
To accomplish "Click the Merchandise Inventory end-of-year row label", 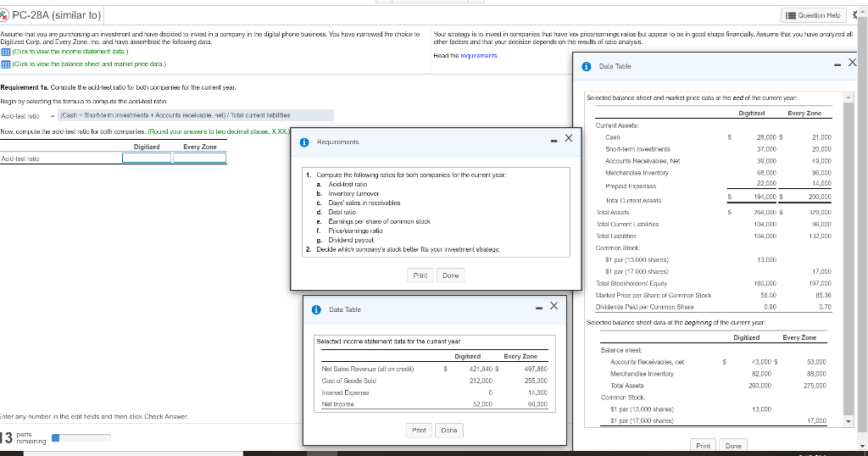I will [637, 173].
